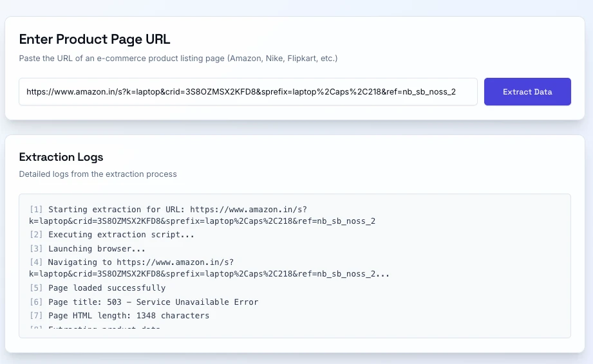Focus the product page URL input field
The height and width of the screenshot is (364, 593).
click(x=248, y=92)
